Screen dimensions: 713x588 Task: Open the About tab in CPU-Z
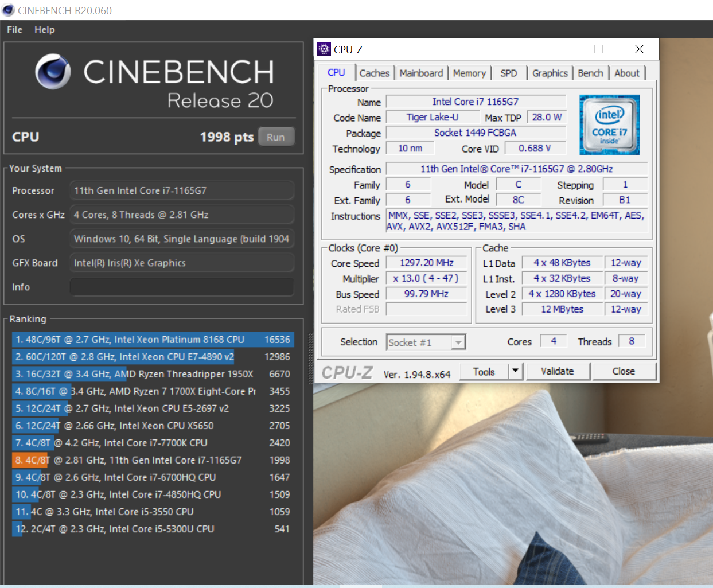(626, 73)
